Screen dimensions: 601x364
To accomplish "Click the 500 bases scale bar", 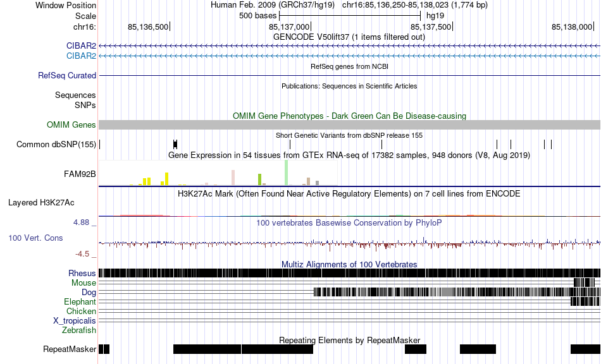I will [x=350, y=16].
